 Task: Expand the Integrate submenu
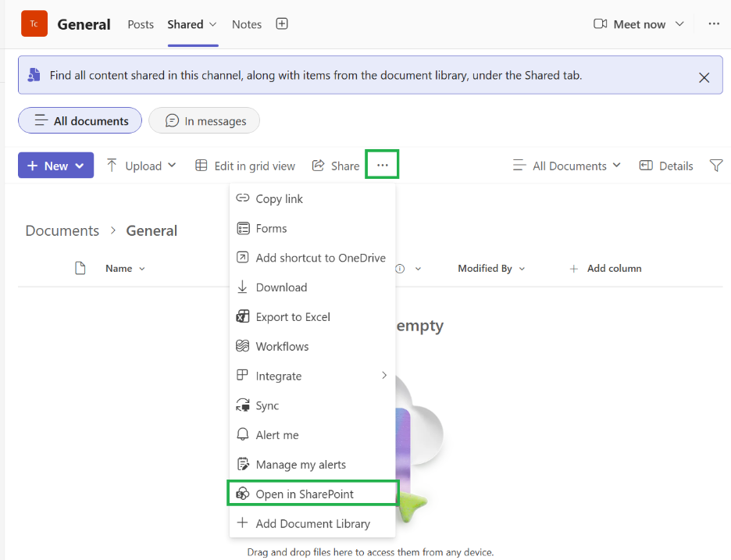312,376
